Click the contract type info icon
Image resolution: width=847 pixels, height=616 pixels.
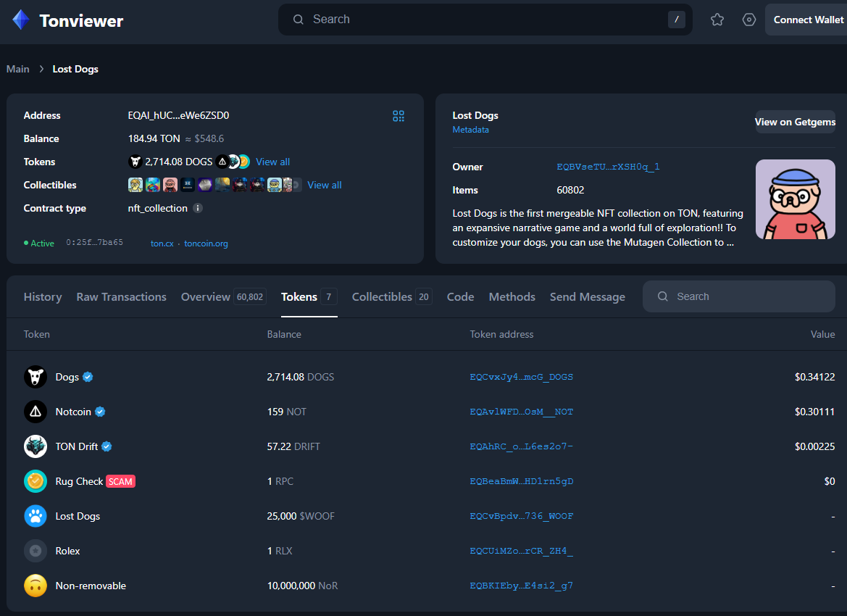click(x=199, y=208)
